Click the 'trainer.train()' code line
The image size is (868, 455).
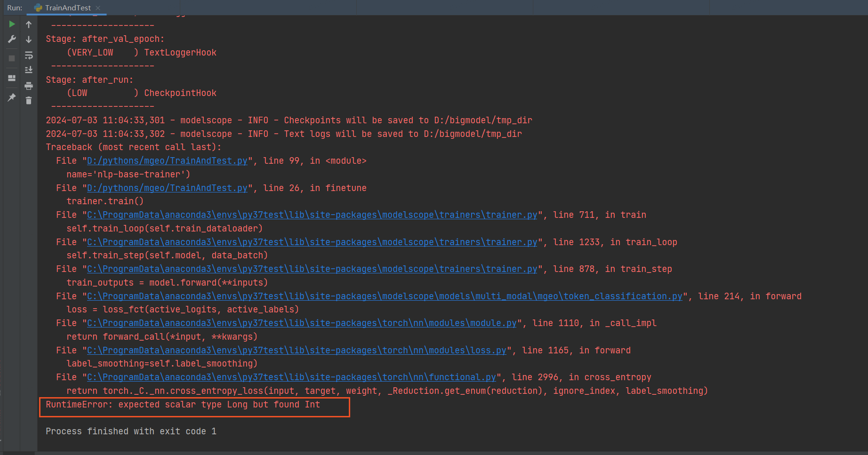(x=105, y=201)
